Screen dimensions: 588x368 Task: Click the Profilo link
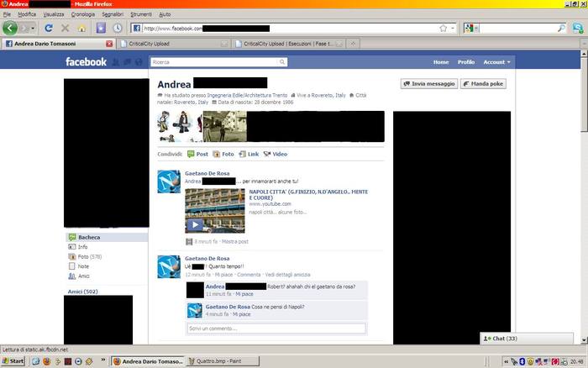coord(466,62)
